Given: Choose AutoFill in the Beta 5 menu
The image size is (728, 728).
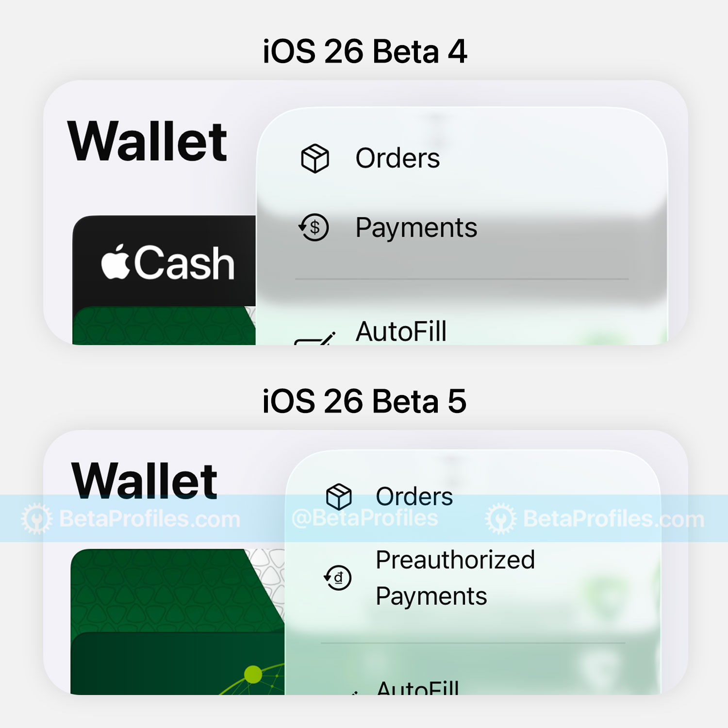Looking at the screenshot, I should click(417, 686).
